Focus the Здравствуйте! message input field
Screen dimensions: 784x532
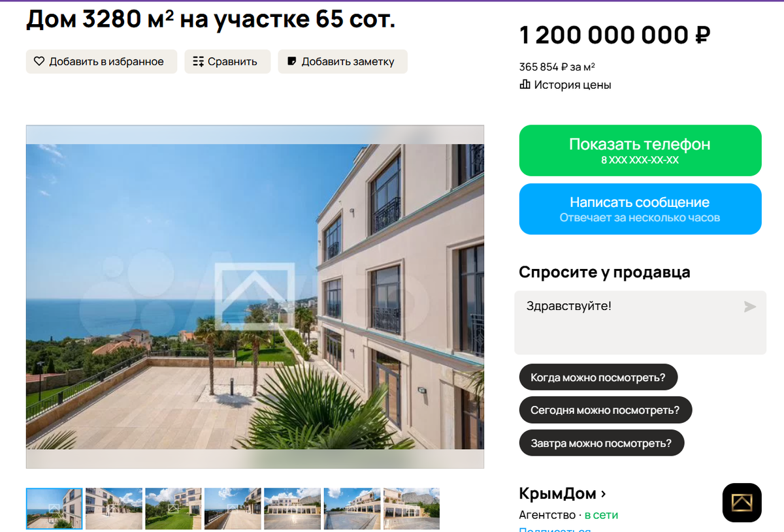pos(640,322)
